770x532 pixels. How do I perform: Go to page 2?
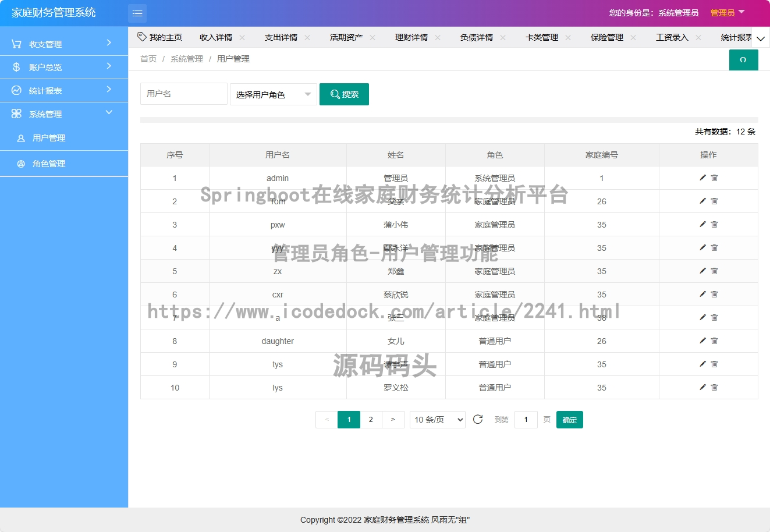point(371,419)
